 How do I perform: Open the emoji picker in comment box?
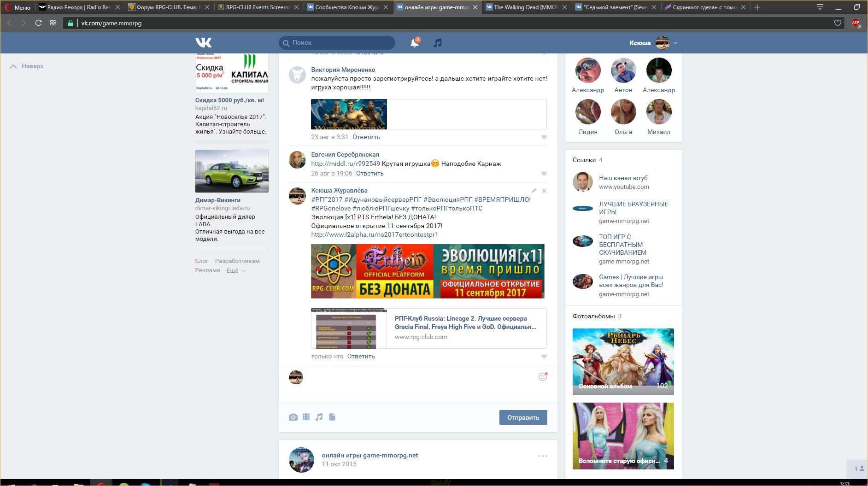[543, 377]
